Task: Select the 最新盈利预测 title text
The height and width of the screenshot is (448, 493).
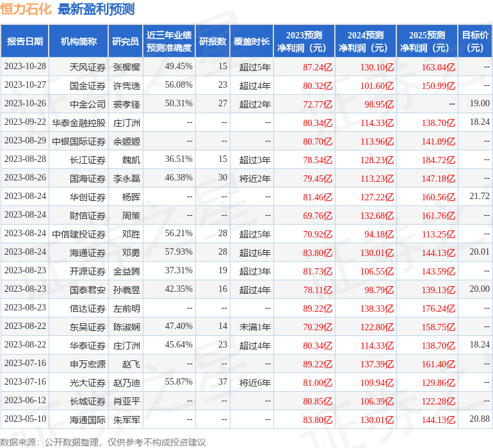Action: click(x=96, y=9)
